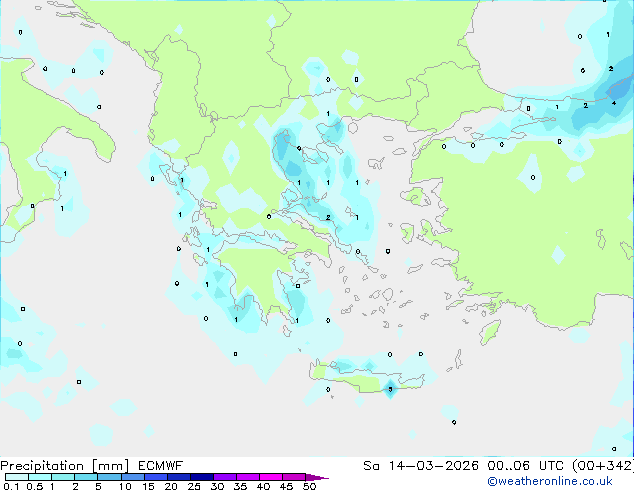634x490 pixels.
Task: Pick the 15–20 mm legend color swatch
Action: tap(155, 477)
